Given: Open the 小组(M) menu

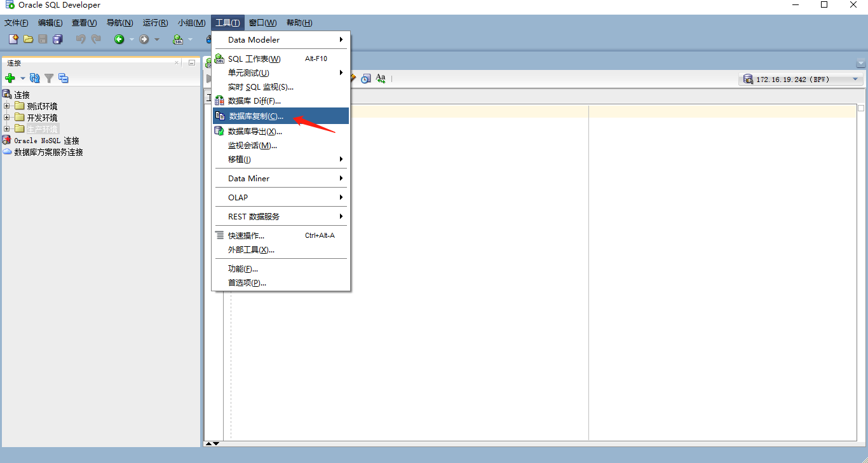Looking at the screenshot, I should pos(191,23).
